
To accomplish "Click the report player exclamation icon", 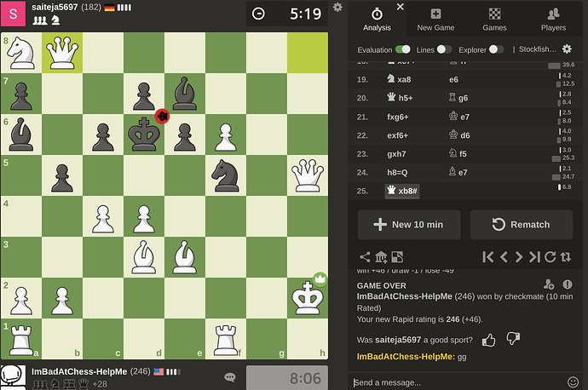I will point(569,285).
